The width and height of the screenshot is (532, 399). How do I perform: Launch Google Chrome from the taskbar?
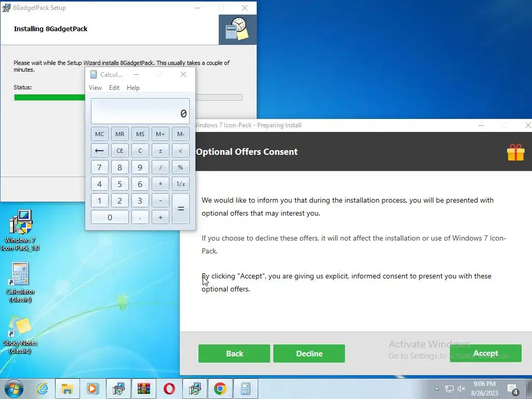pos(220,389)
